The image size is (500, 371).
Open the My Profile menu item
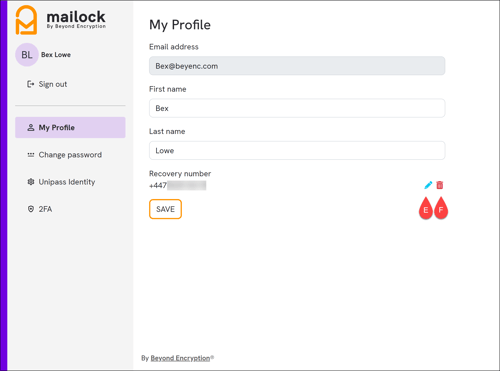70,127
